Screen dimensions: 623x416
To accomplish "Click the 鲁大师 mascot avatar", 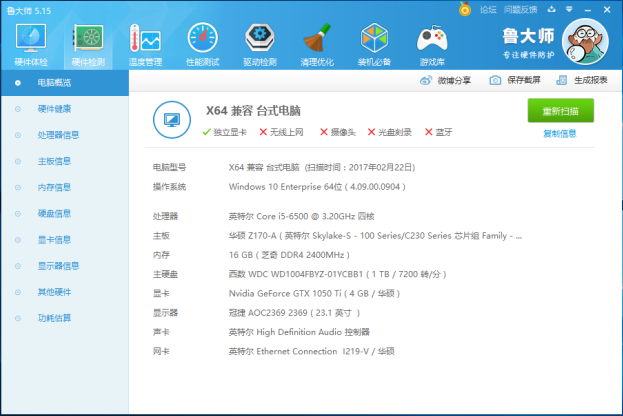I will point(585,42).
